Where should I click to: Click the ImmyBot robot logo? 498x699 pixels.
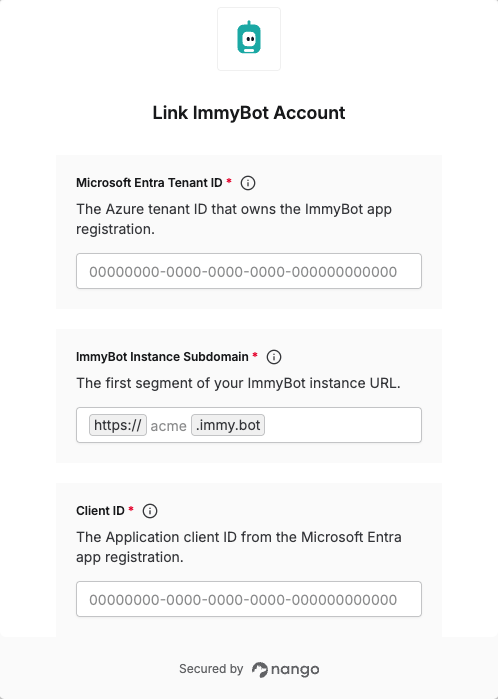(x=249, y=39)
